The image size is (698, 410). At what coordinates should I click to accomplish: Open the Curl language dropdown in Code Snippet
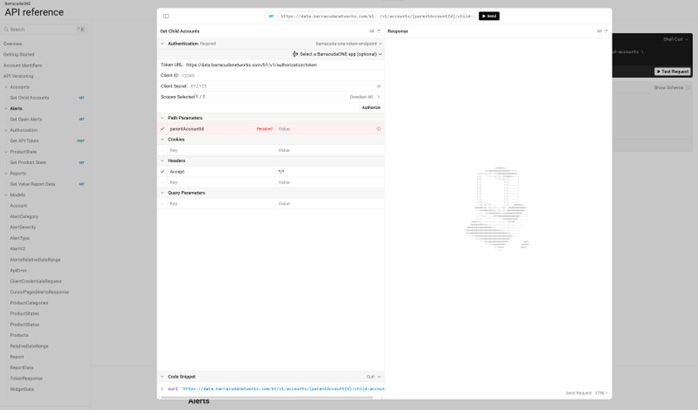371,377
